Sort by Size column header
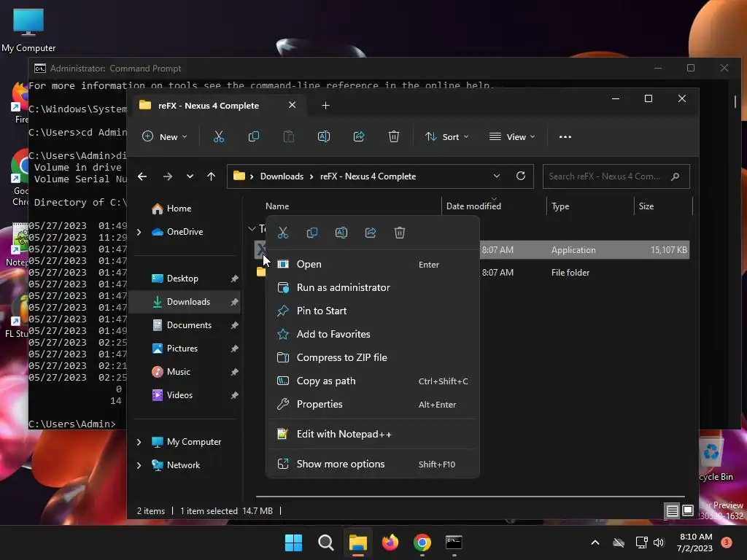This screenshot has width=747, height=560. tap(663, 206)
